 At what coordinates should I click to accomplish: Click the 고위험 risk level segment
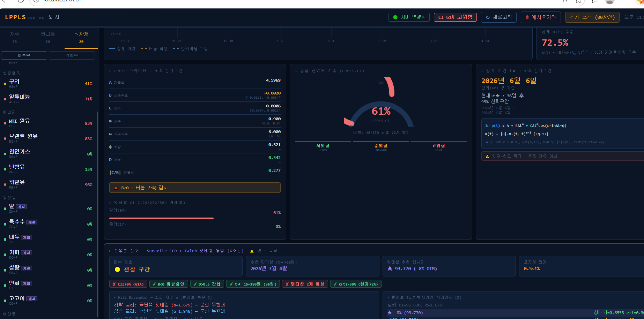tap(438, 146)
